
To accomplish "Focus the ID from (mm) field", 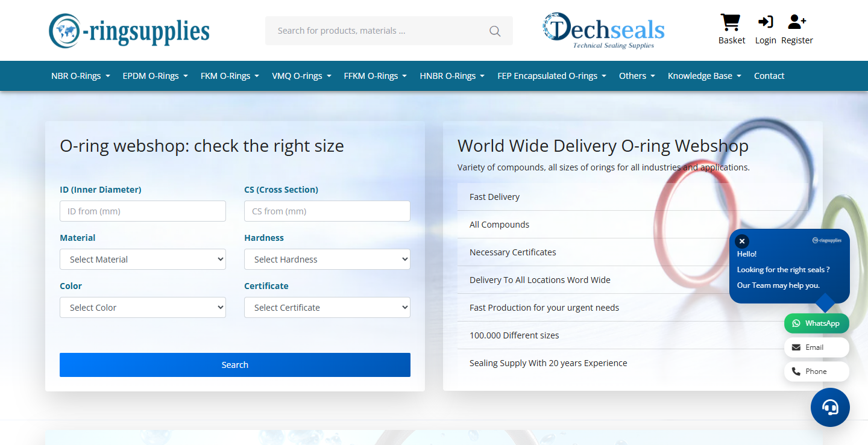I will [x=143, y=211].
